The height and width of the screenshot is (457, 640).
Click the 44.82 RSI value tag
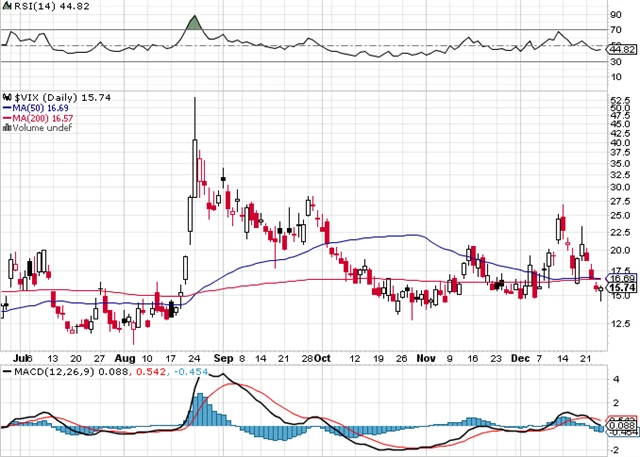coord(623,49)
